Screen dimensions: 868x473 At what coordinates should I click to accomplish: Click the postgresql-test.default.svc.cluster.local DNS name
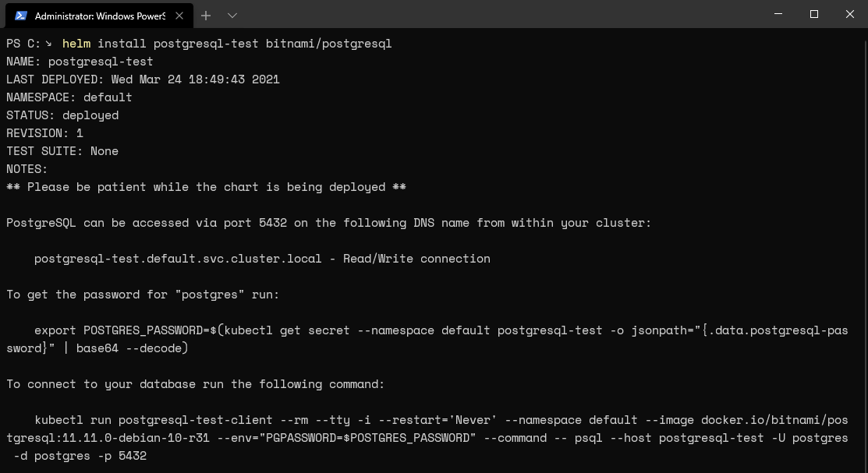(x=178, y=259)
